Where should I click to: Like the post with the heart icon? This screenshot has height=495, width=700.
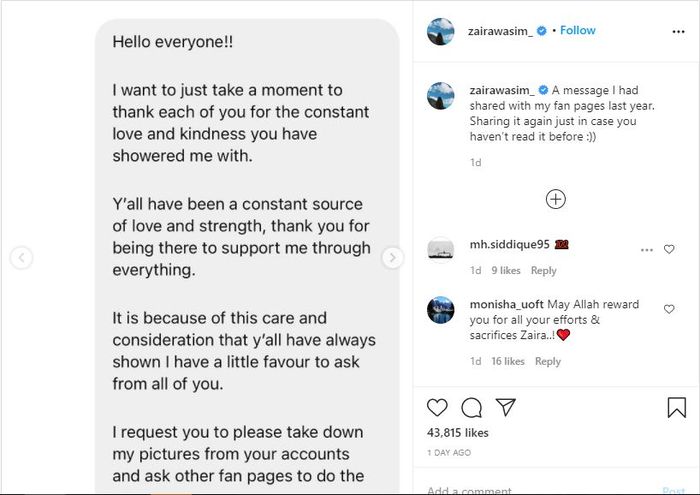[x=438, y=407]
